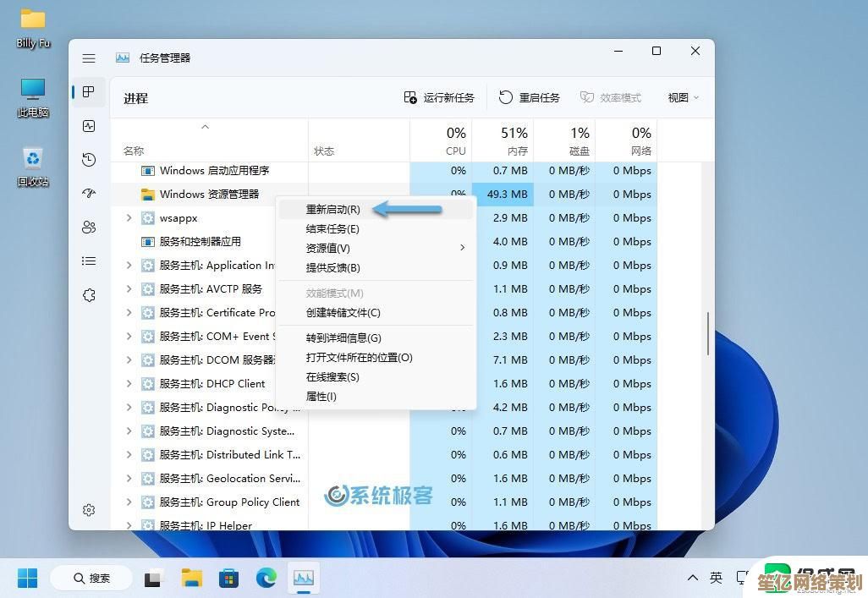Open the Users sidebar icon
Screen dimensions: 868x598
[x=89, y=227]
